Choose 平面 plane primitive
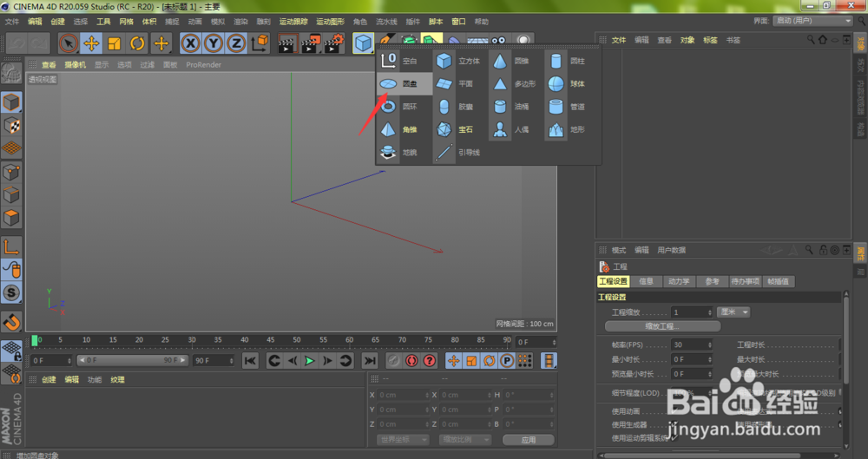The height and width of the screenshot is (459, 868). point(460,83)
